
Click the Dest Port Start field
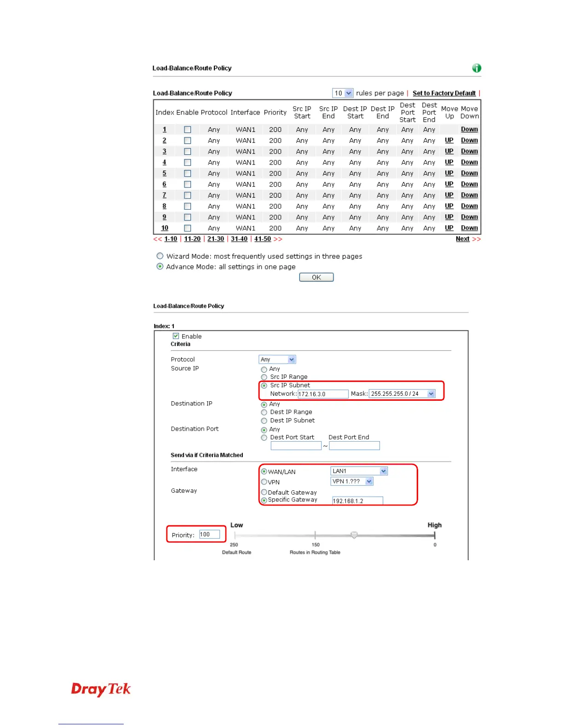tap(296, 446)
